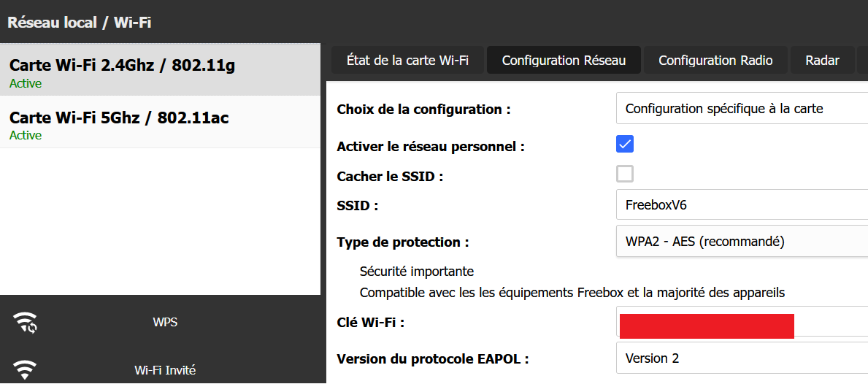Screen dimensions: 868x384
Task: Open the Configuration Radio tab
Action: [715, 61]
